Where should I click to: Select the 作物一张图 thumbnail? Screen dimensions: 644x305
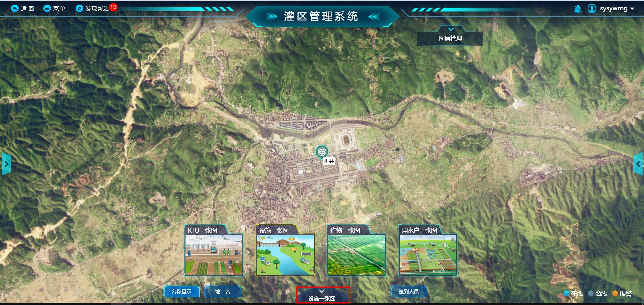[x=356, y=251]
